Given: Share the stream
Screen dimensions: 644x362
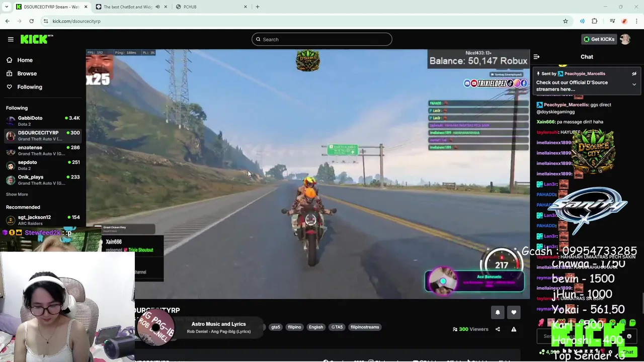Looking at the screenshot, I should tap(498, 329).
